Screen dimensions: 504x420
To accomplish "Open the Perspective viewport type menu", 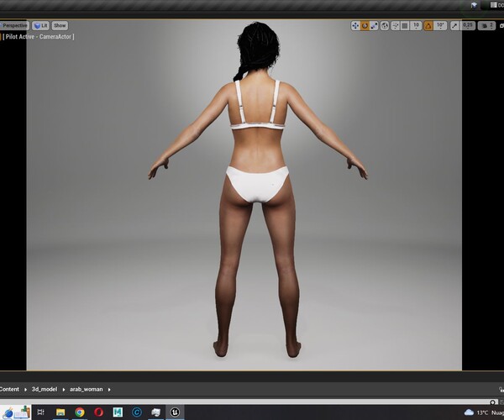I will coord(14,25).
